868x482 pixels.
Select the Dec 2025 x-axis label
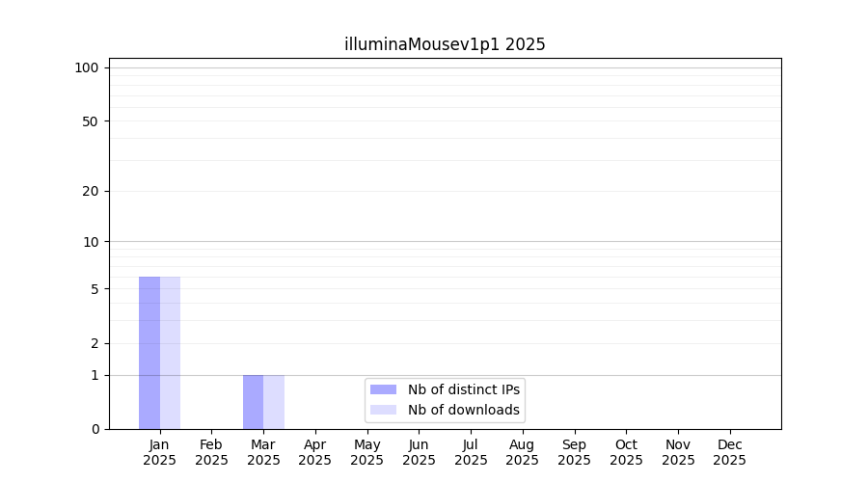tap(730, 452)
